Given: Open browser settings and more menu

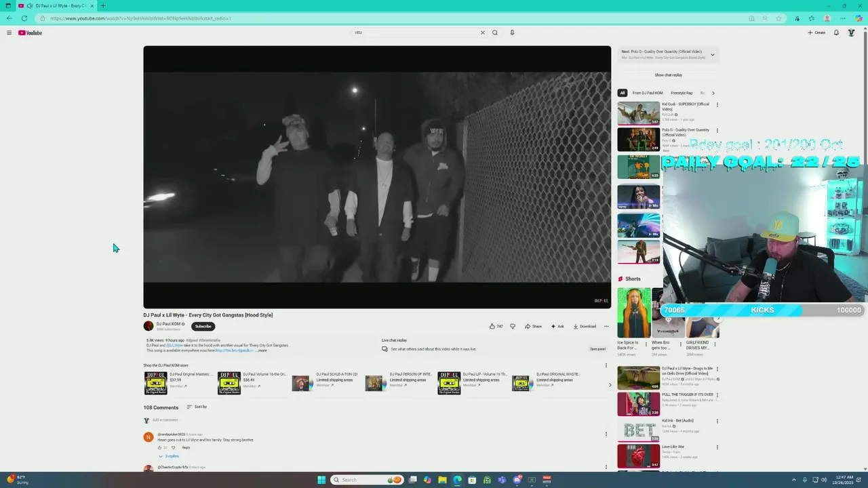Looking at the screenshot, I should tap(843, 18).
